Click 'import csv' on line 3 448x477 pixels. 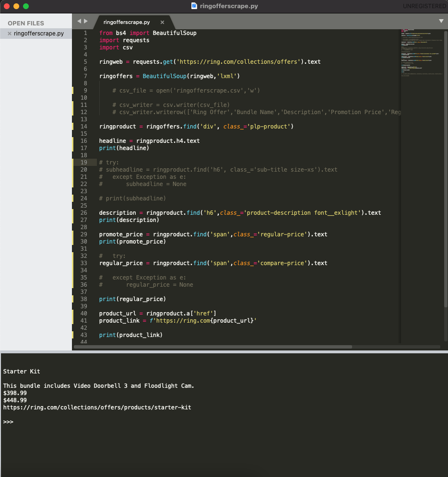[x=116, y=47]
